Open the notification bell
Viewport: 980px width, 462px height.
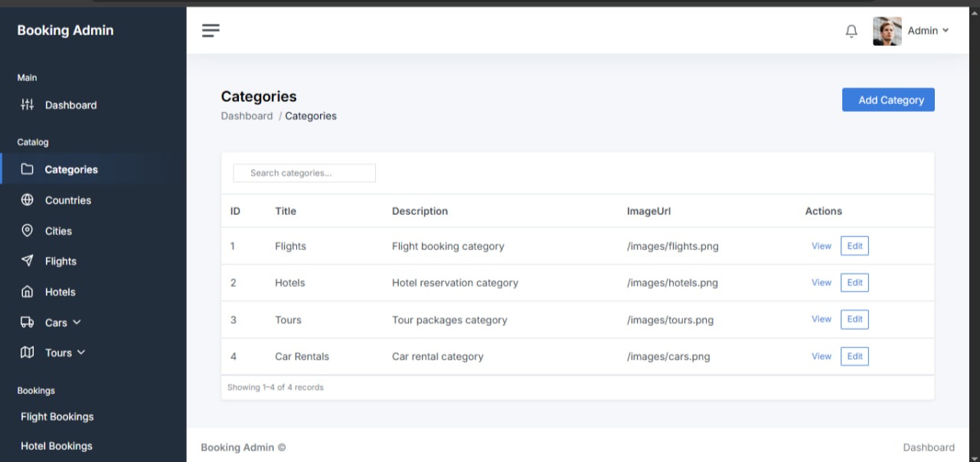coord(851,31)
